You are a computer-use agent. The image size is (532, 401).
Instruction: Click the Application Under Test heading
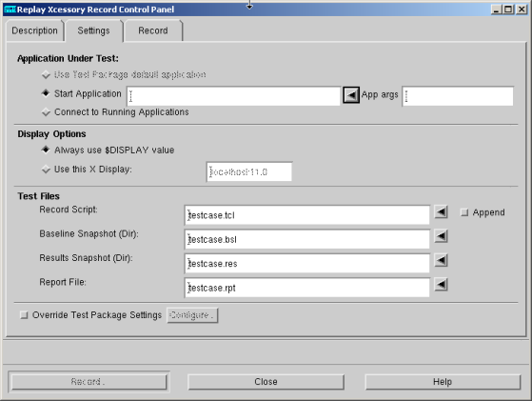(68, 59)
